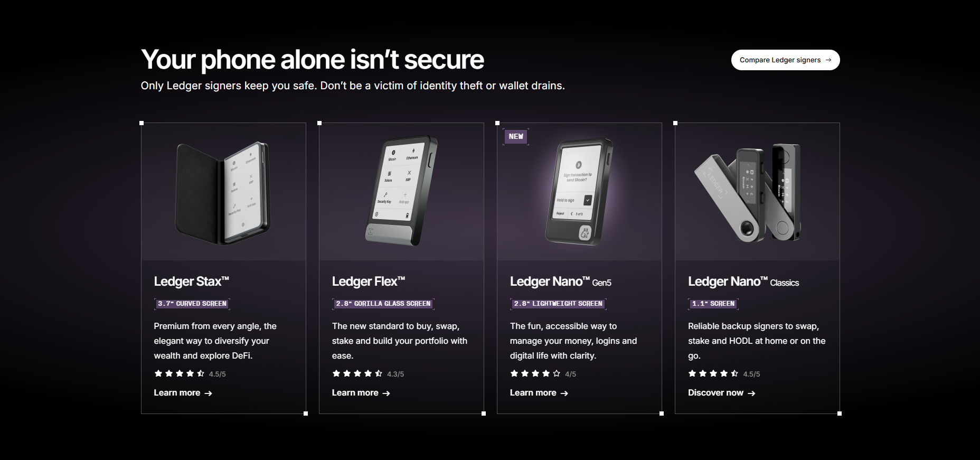The height and width of the screenshot is (460, 980).
Task: Click the 3.7" Curved Screen tag
Action: [x=192, y=304]
